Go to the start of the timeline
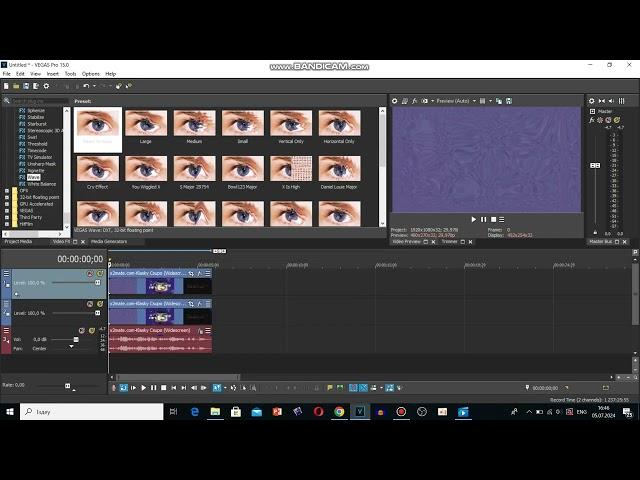The height and width of the screenshot is (480, 640). click(x=174, y=388)
